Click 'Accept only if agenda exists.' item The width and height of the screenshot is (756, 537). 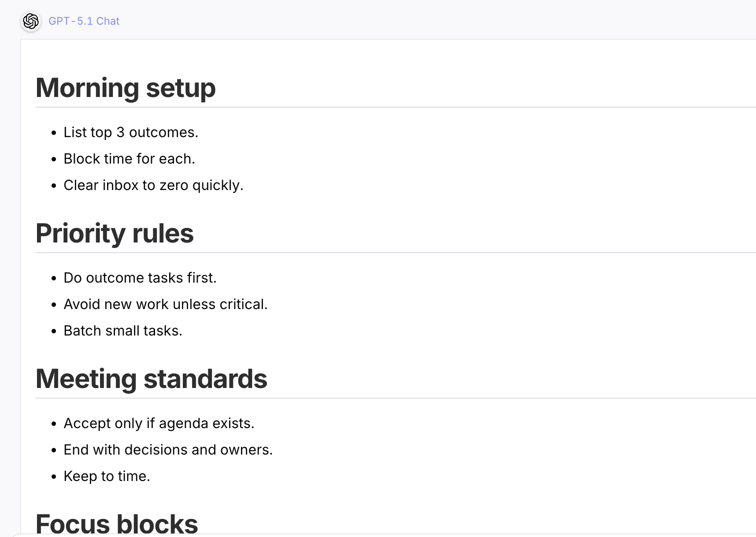coord(159,423)
